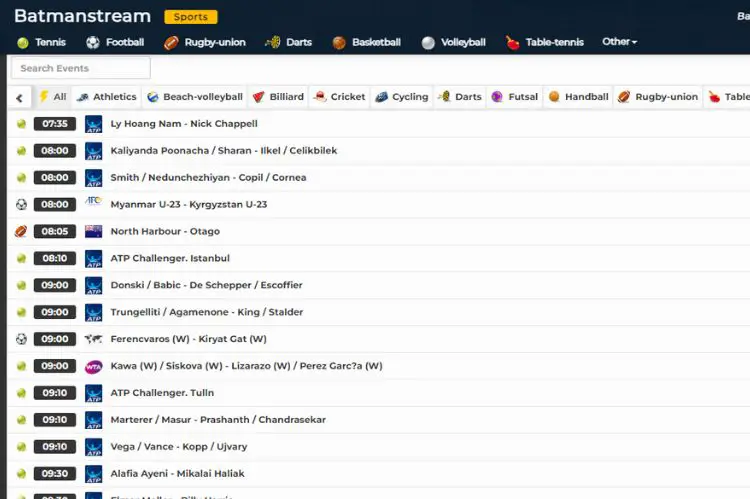
Task: Open Alafia Ayeni - Mikalai Haliak match
Action: pyautogui.click(x=177, y=474)
